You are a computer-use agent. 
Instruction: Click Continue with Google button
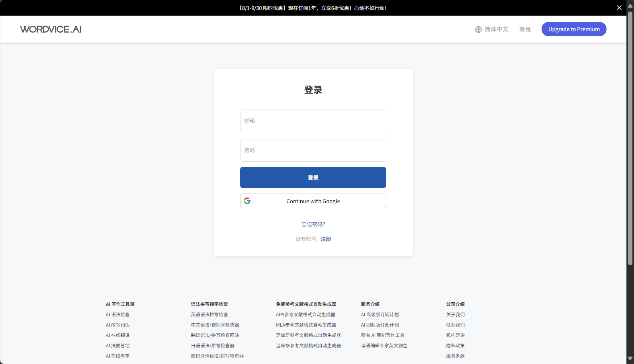[313, 201]
